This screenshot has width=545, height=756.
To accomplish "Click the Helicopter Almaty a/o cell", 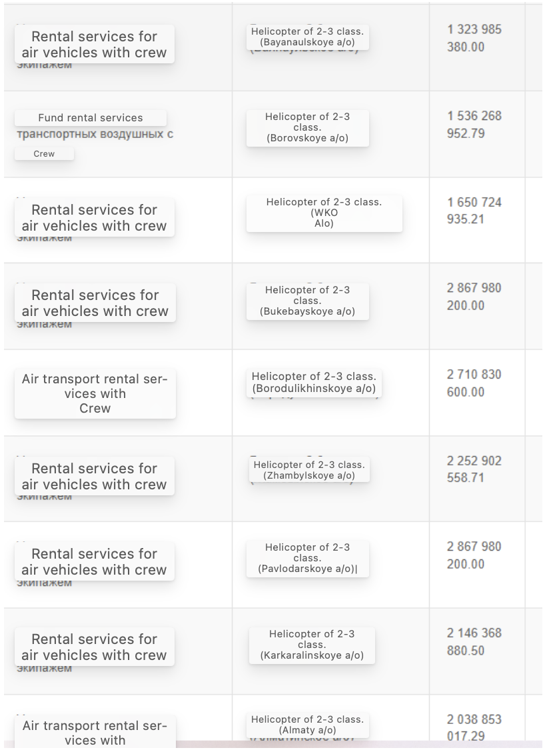I will coord(307,725).
